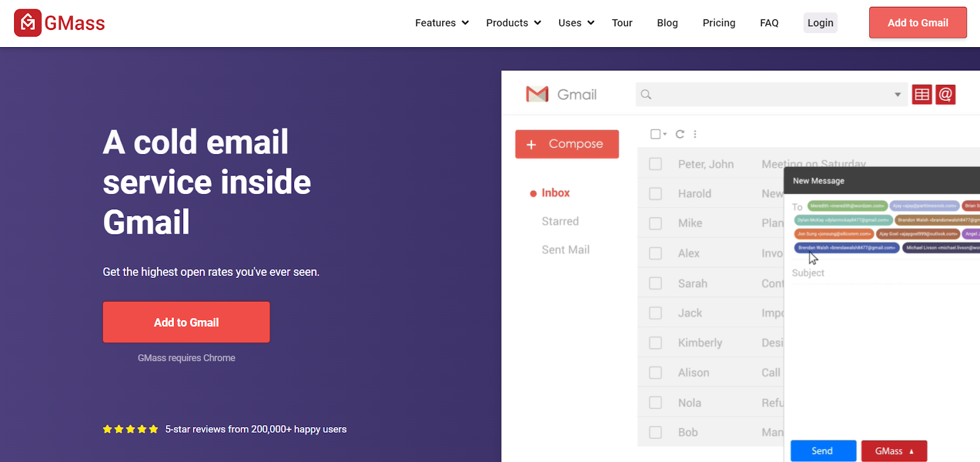
Task: Click the GMass wordmark text
Action: pyautogui.click(x=75, y=23)
